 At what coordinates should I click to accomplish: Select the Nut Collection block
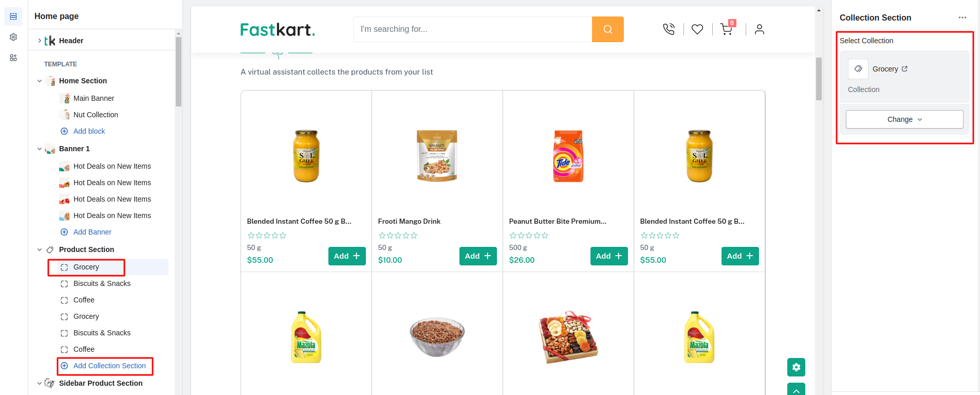click(96, 115)
